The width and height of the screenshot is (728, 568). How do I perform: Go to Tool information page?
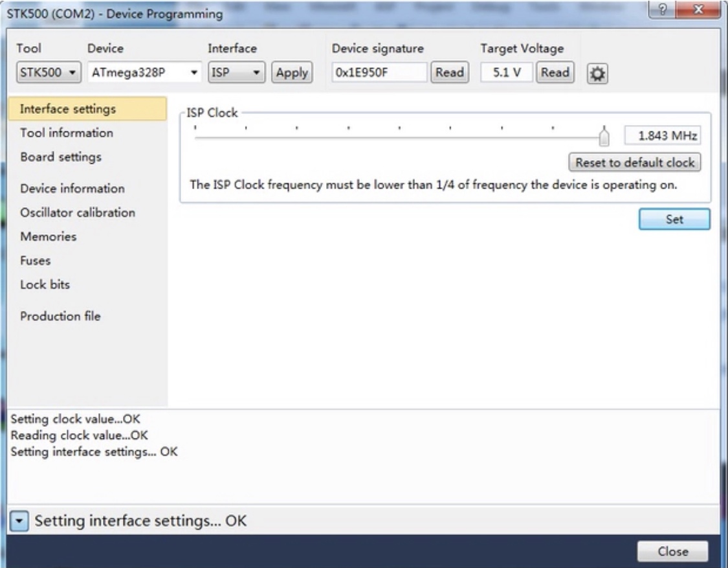pyautogui.click(x=67, y=133)
